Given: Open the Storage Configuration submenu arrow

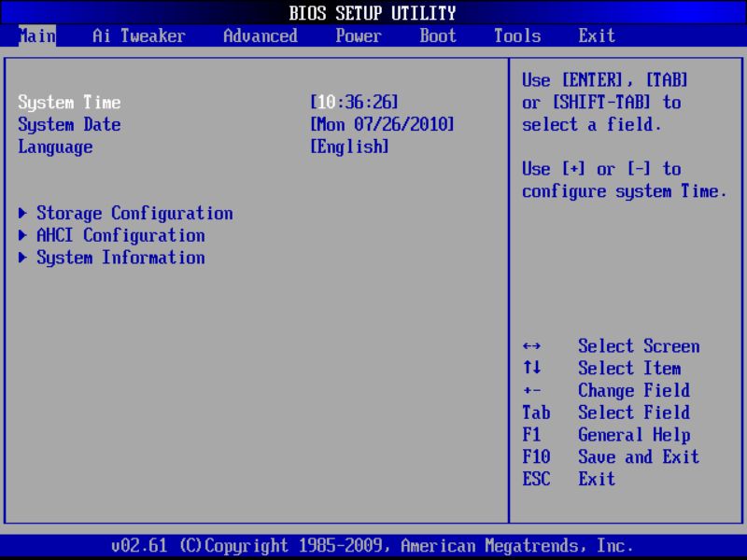Looking at the screenshot, I should click(x=22, y=213).
